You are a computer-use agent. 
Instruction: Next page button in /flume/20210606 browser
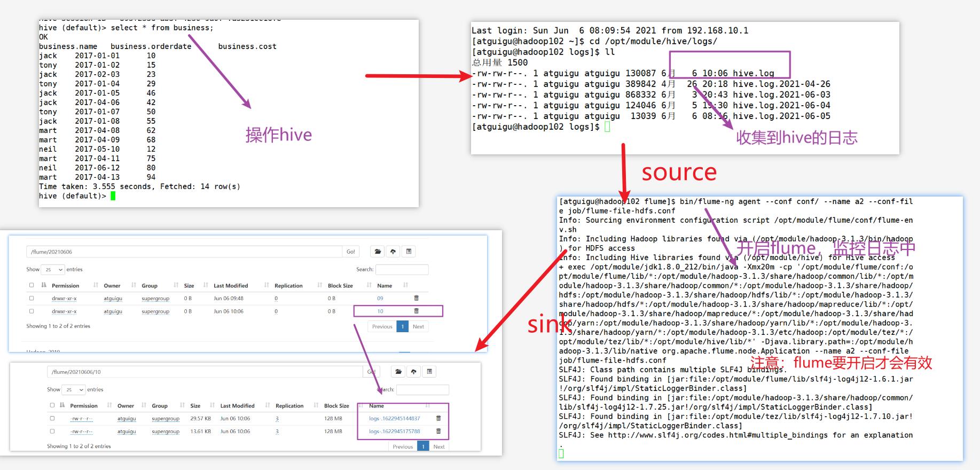(418, 326)
